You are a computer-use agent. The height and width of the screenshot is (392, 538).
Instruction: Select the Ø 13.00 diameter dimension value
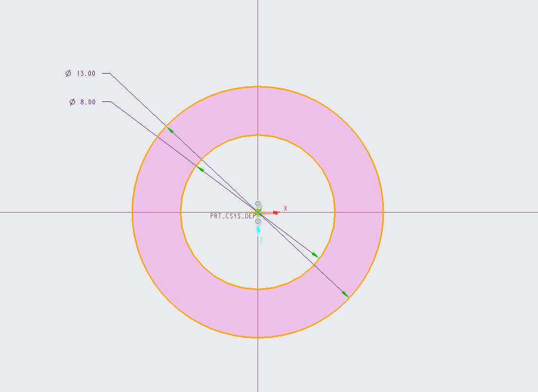pyautogui.click(x=80, y=74)
